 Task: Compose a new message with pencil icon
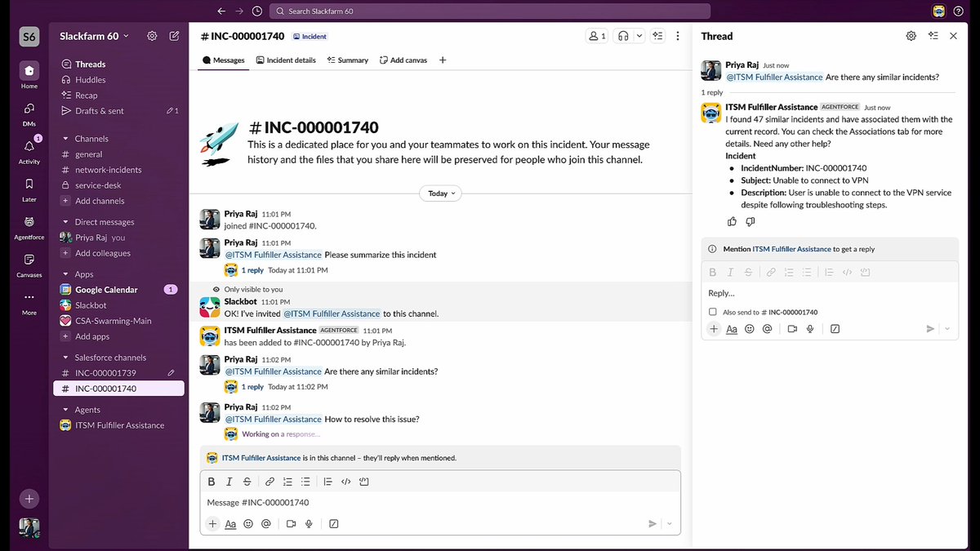tap(174, 36)
